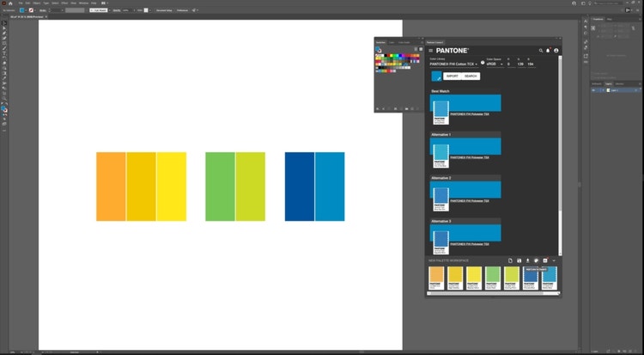The width and height of the screenshot is (644, 355).
Task: Click the upload/export palette arrow icon
Action: 528,260
